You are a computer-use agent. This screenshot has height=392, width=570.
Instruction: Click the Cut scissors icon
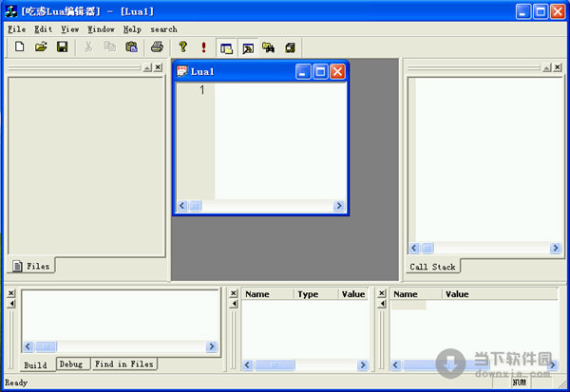click(88, 47)
